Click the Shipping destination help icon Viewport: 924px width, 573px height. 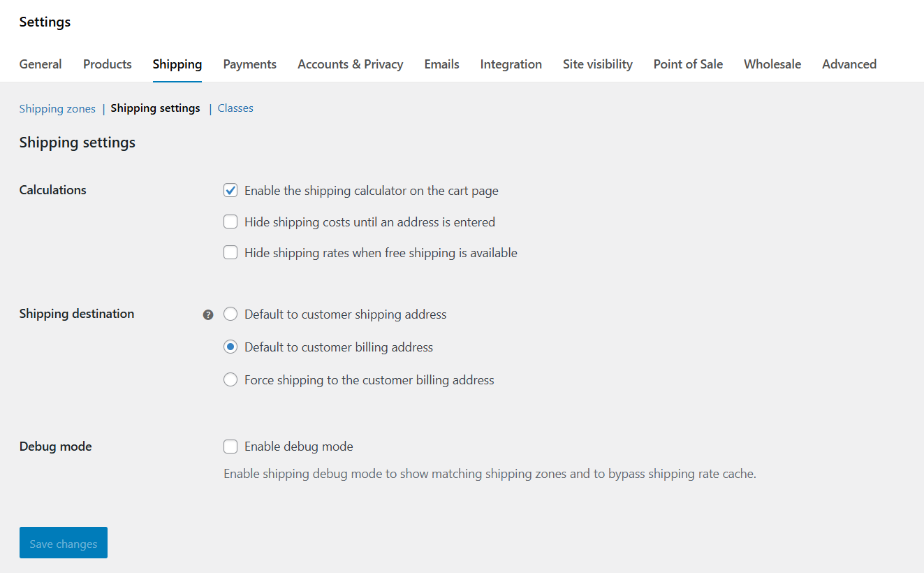click(208, 314)
